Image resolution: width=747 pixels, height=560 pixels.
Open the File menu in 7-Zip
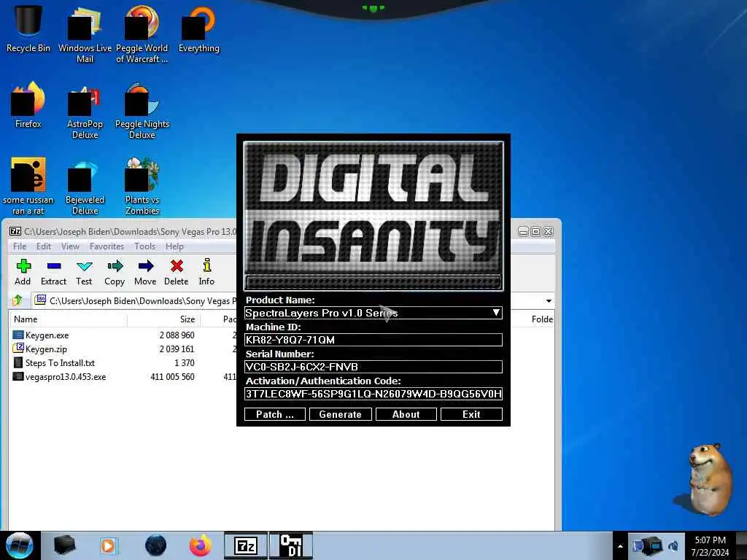20,246
